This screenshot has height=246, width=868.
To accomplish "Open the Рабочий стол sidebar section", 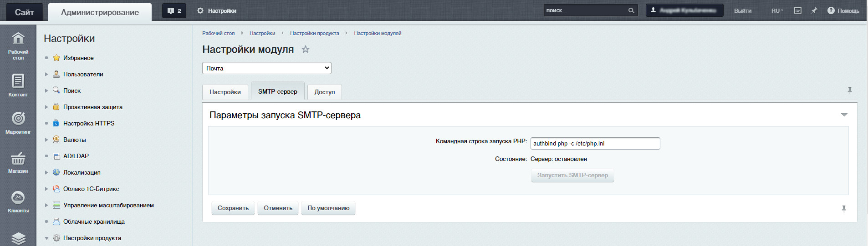I will coord(18,45).
